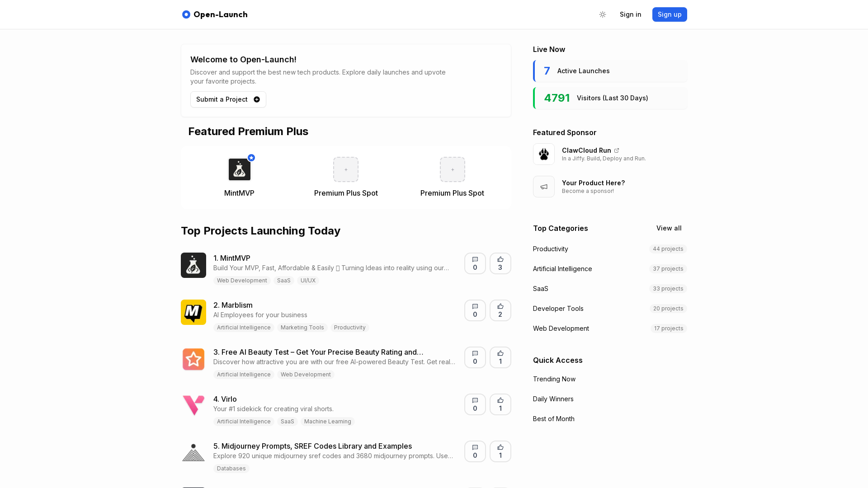Click the Open-Launch brand name
The image size is (868, 488).
pos(220,14)
